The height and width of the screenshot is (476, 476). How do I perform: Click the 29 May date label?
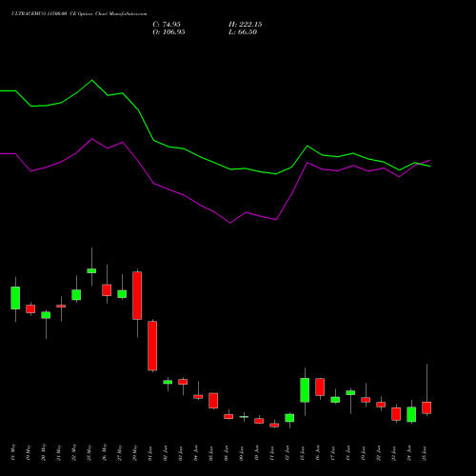tap(135, 452)
